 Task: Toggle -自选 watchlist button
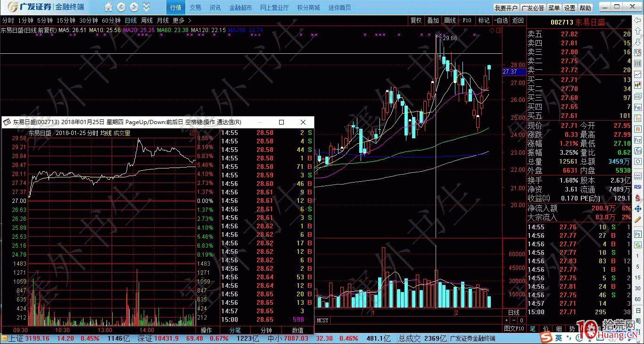click(x=501, y=20)
